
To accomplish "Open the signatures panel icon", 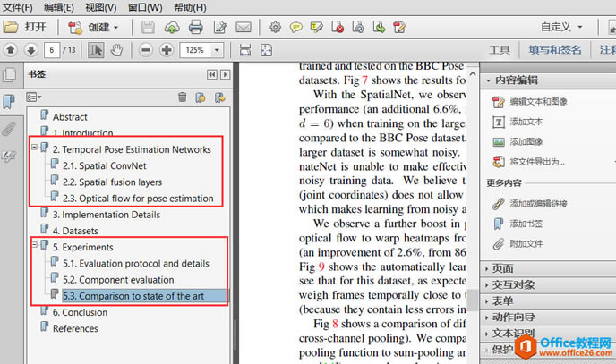I will [9, 157].
